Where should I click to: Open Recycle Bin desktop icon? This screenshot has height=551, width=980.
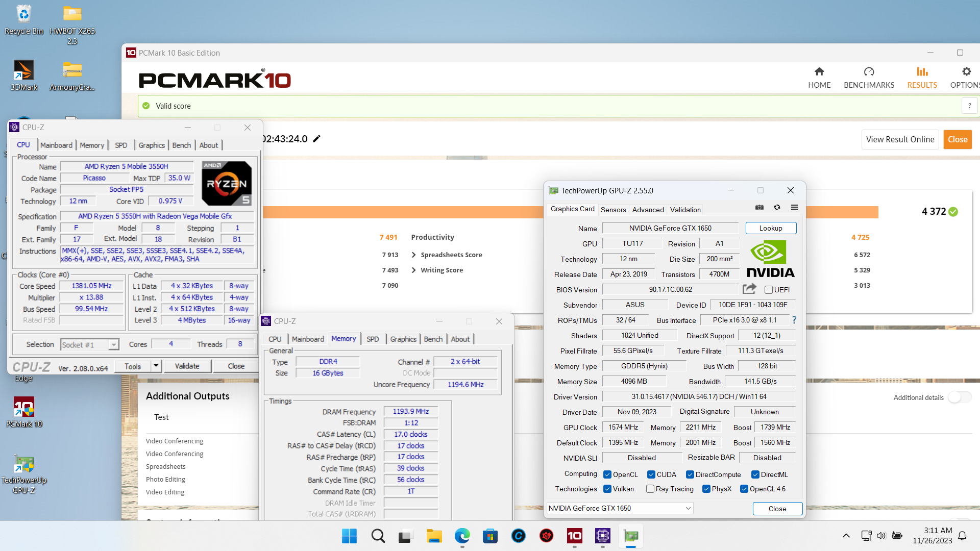[23, 20]
